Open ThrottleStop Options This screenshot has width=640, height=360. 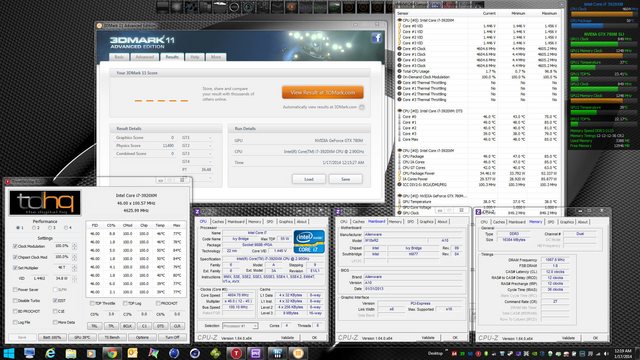(142, 338)
